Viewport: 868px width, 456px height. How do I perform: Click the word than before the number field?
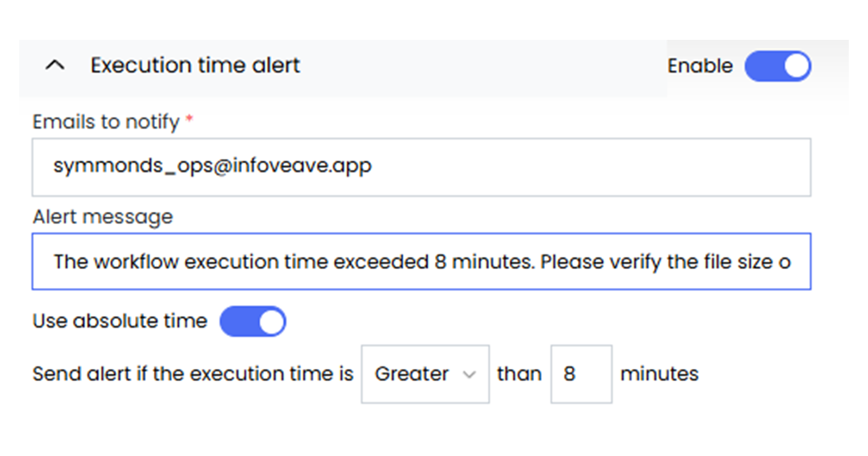click(519, 374)
